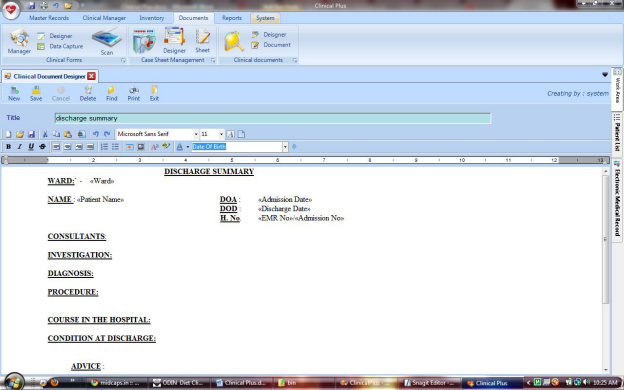The height and width of the screenshot is (390, 624).
Task: Switch to Reports tab
Action: click(x=232, y=18)
